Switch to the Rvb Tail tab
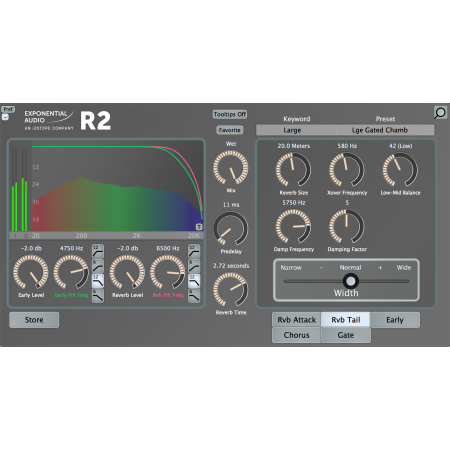This screenshot has width=450, height=450. point(346,320)
